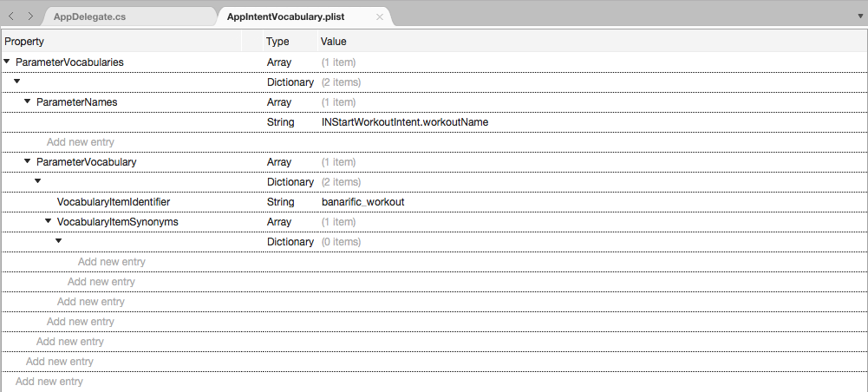
Task: Click the forward navigation arrow
Action: click(x=30, y=16)
